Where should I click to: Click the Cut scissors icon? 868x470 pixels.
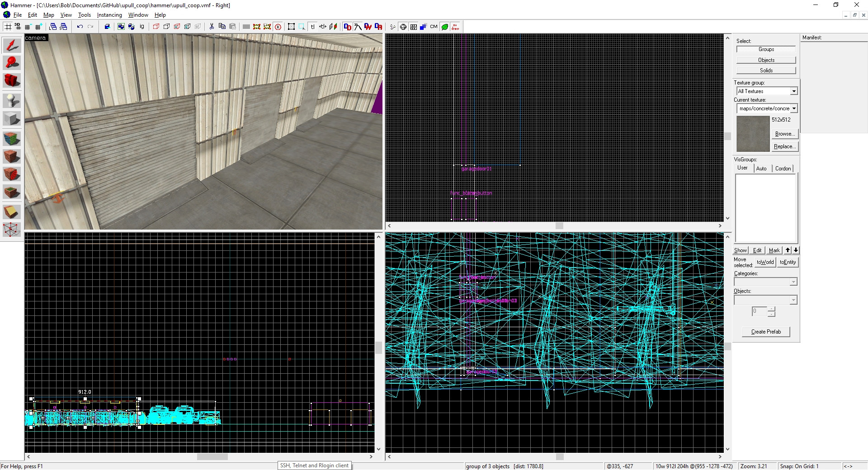[212, 27]
